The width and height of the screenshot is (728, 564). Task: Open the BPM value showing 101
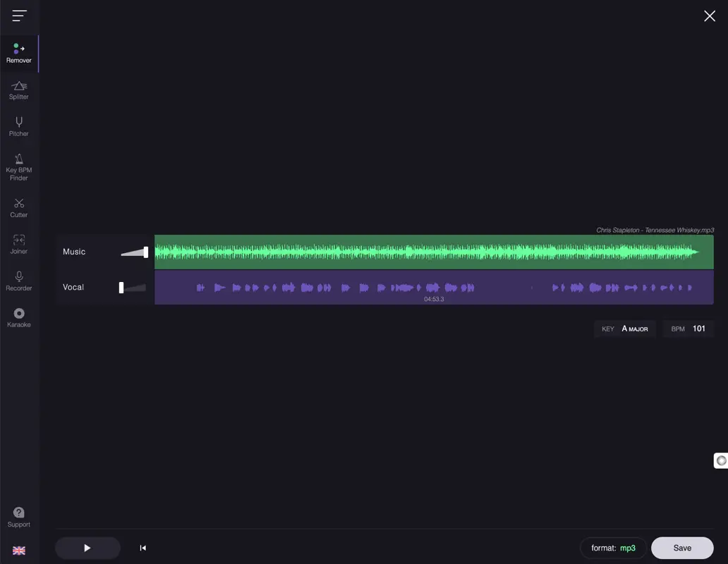pyautogui.click(x=688, y=329)
